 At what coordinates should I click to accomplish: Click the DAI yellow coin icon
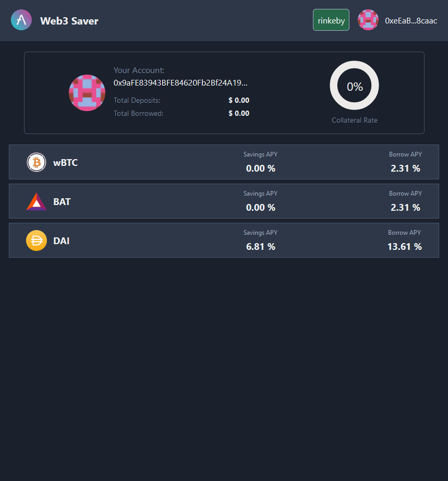tap(37, 240)
